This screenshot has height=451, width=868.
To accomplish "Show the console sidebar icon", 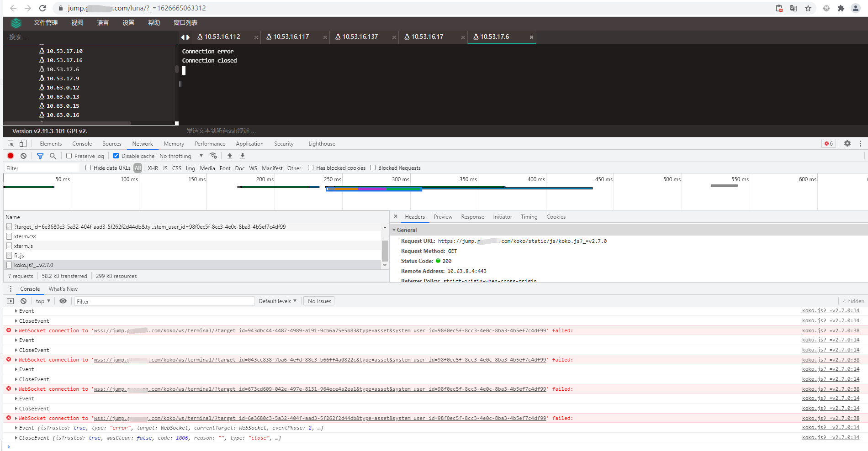I will tap(11, 301).
